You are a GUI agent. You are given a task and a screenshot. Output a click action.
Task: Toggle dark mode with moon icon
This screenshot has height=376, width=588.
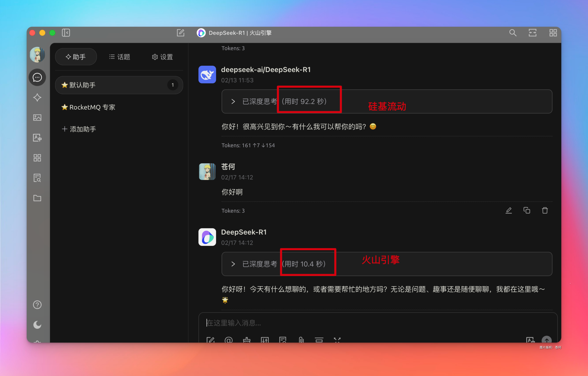[37, 325]
